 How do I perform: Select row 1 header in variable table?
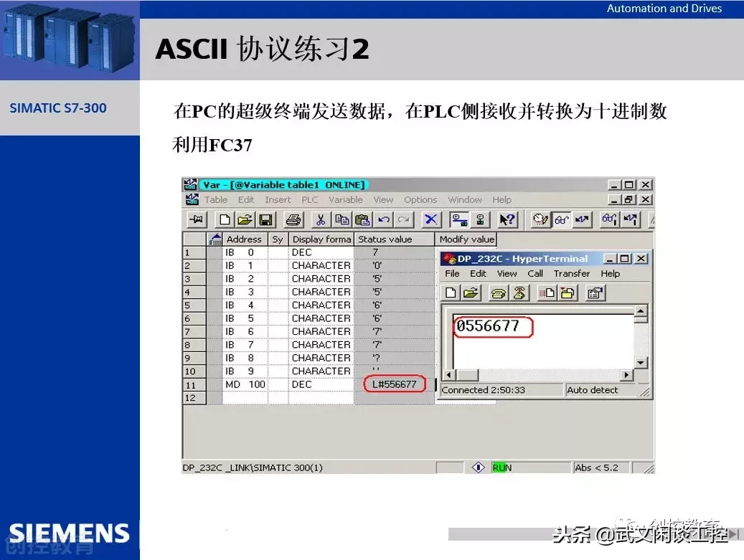click(x=194, y=252)
